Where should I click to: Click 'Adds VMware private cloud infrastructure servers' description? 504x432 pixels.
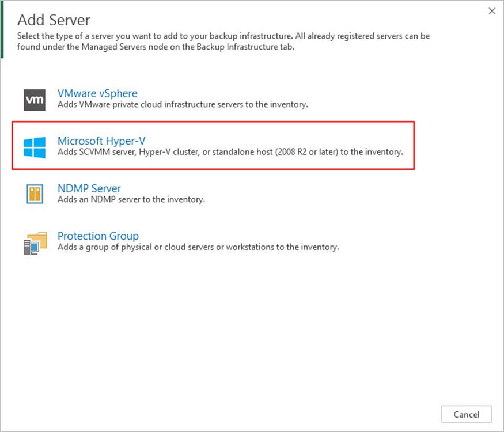click(183, 104)
